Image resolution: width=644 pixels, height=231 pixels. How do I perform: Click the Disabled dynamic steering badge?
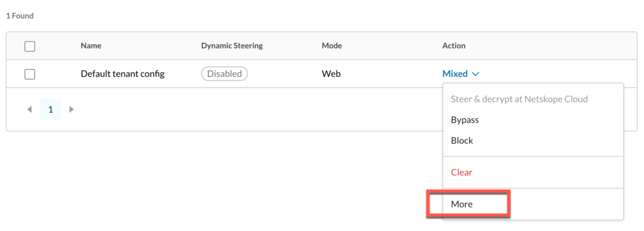point(225,74)
